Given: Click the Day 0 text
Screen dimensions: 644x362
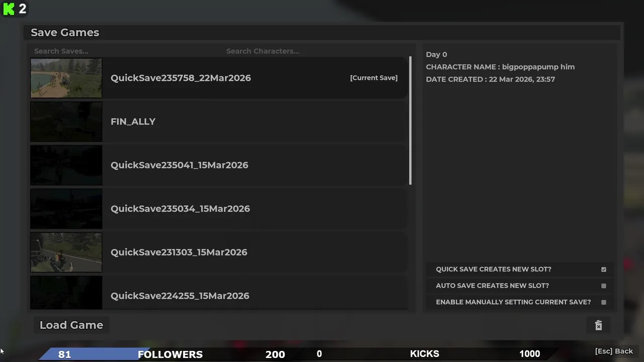Looking at the screenshot, I should pos(436,54).
